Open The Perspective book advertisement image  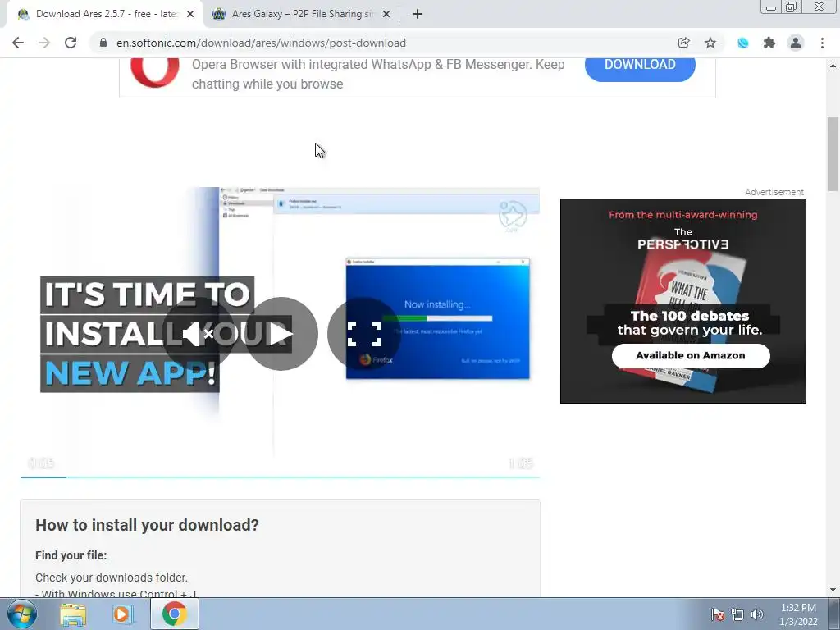point(683,300)
